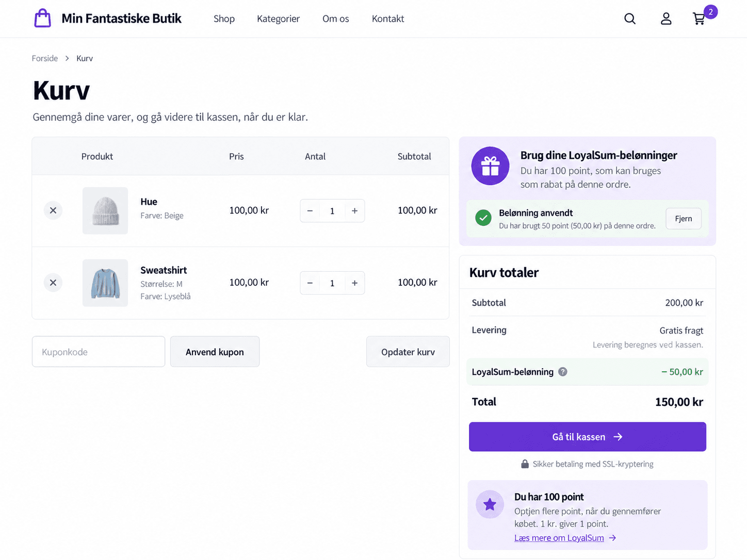
Task: Click the star points icon
Action: pos(490,504)
